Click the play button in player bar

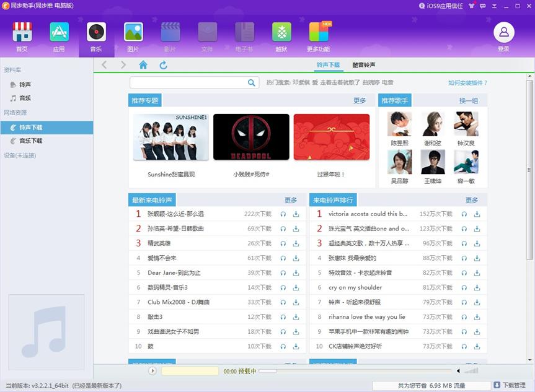pos(153,371)
